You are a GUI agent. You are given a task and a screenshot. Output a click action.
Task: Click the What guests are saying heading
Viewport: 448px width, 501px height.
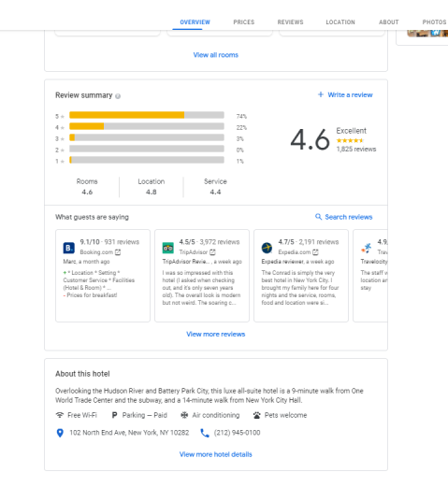tap(92, 217)
